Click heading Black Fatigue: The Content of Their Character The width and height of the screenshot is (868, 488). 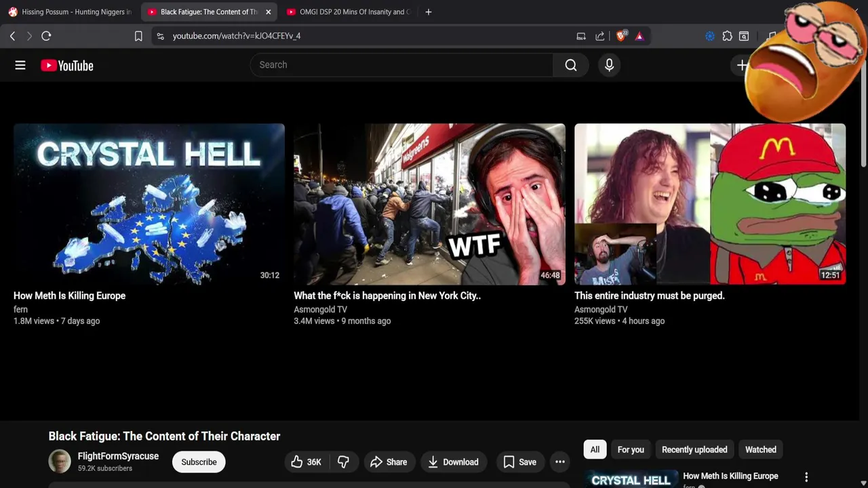coord(164,436)
